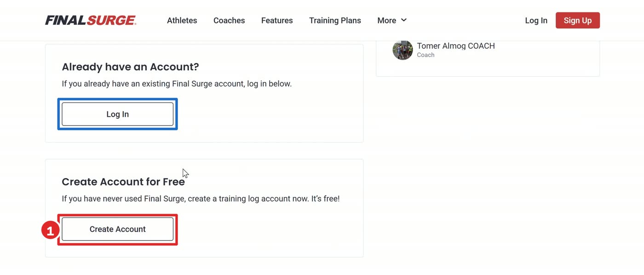Screen dimensions: 644x275
Task: Click the 'Coach' label under Tomer Almog
Action: pos(425,55)
